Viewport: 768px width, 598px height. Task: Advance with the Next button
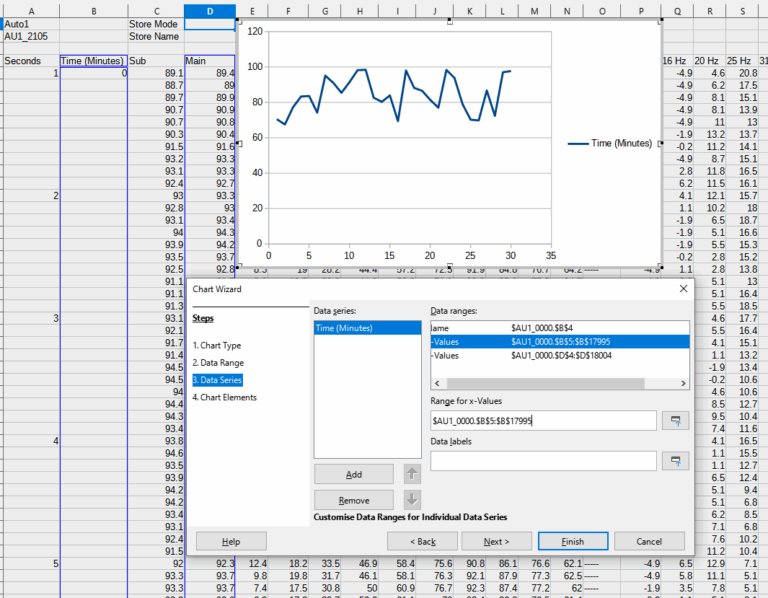pyautogui.click(x=496, y=541)
